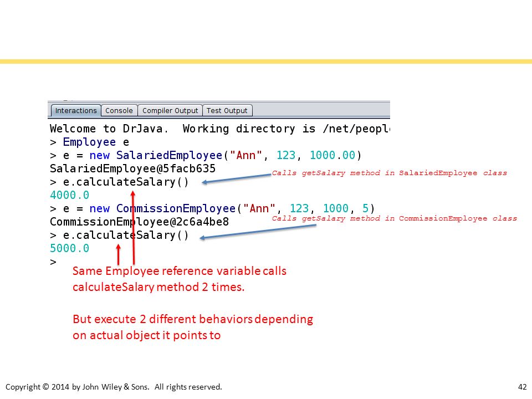Screen dimensions: 532x399
Task: Click the second e.calculateSalary() call above 5000.0
Action: (119, 235)
